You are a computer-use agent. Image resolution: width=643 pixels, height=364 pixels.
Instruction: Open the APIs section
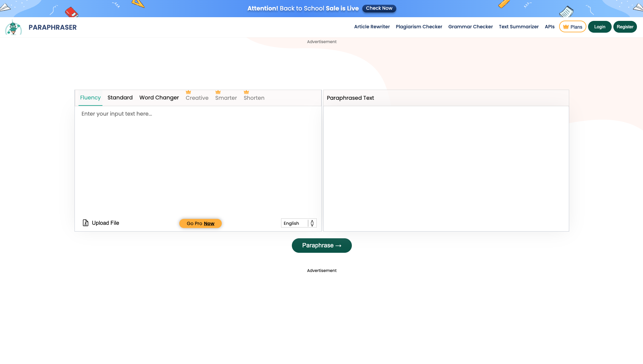click(x=550, y=27)
